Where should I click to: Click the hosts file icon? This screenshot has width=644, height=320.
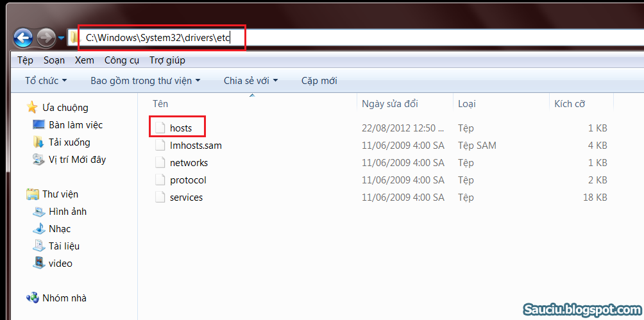(159, 128)
